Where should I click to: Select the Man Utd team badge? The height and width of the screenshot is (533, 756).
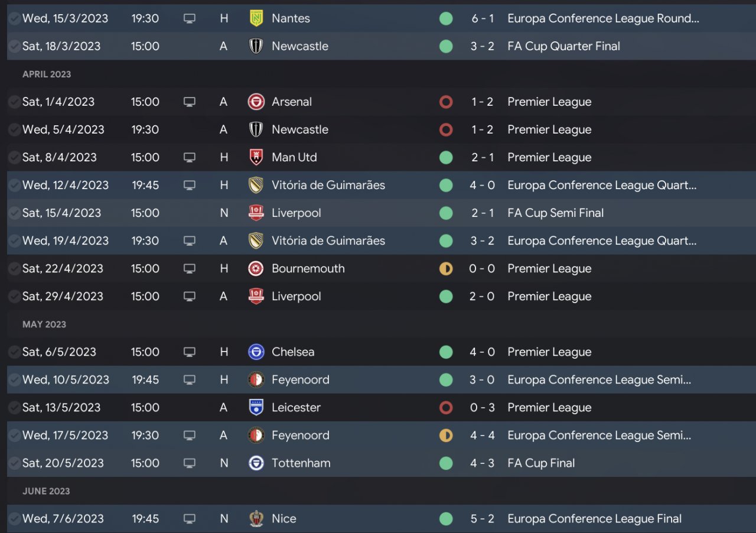256,157
